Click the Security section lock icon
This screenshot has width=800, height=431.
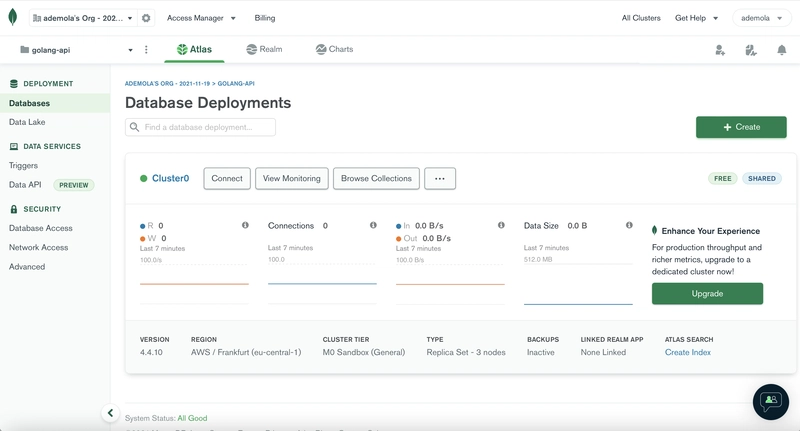tap(14, 209)
